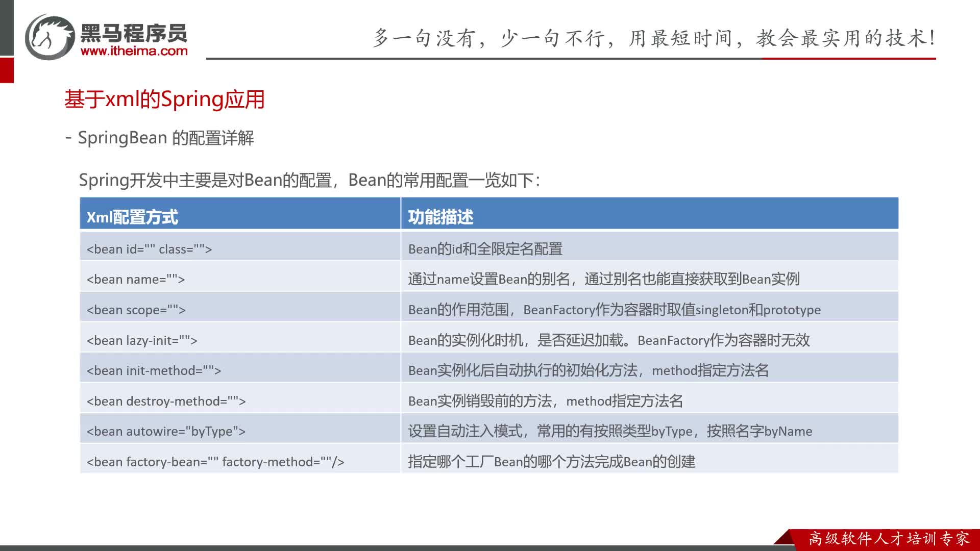Click the 功能描述 column header
This screenshot has width=980, height=551.
pyautogui.click(x=650, y=214)
